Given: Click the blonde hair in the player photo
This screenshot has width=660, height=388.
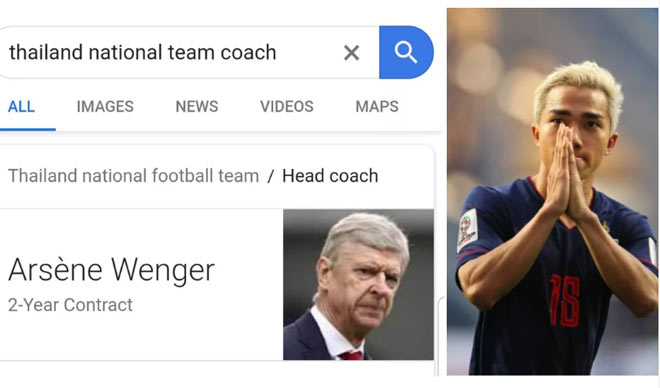Looking at the screenshot, I should click(579, 88).
